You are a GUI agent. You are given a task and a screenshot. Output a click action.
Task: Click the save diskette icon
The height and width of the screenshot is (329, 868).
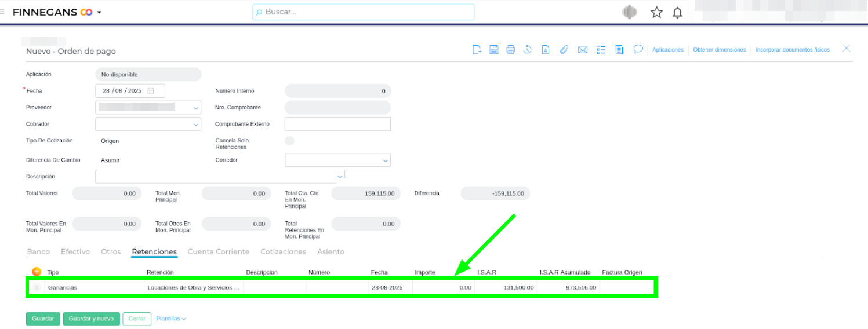494,50
